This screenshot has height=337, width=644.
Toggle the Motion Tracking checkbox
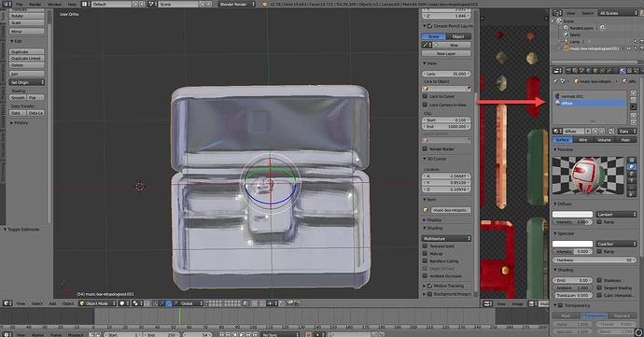pos(430,286)
